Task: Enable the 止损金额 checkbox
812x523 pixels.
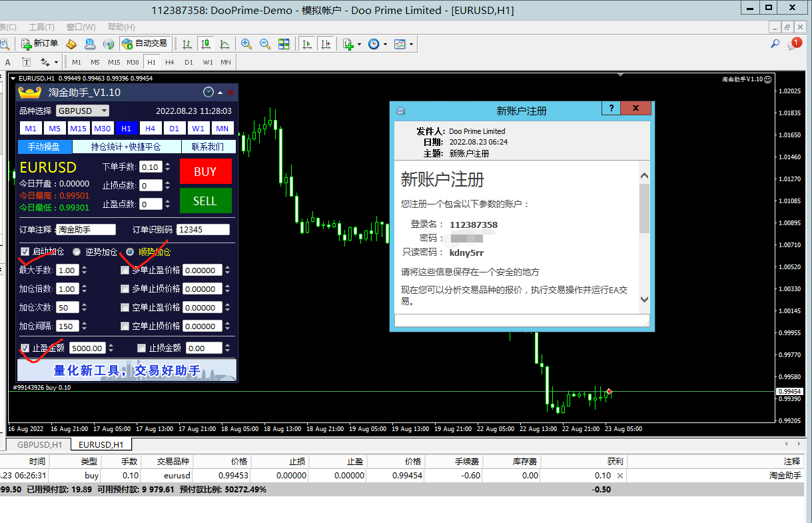Action: pyautogui.click(x=141, y=348)
